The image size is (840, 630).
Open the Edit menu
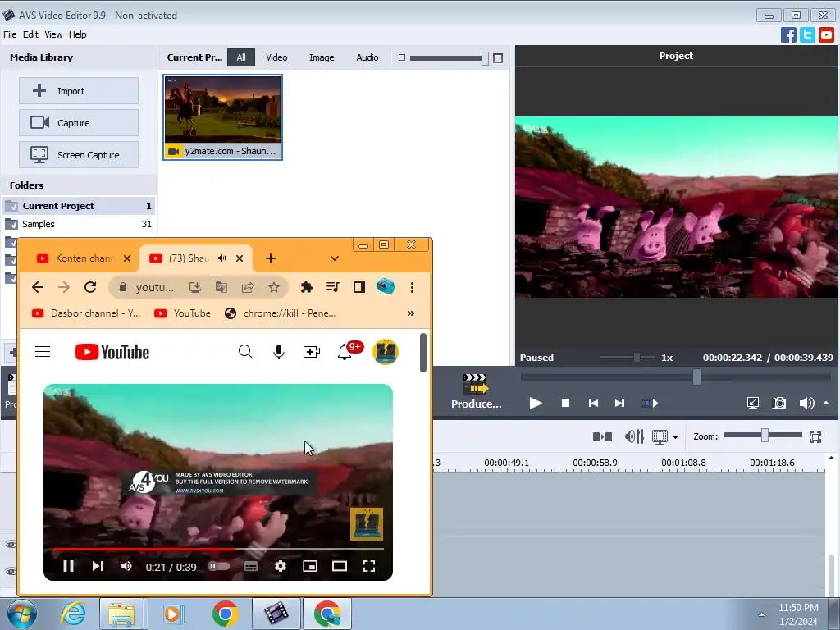pyautogui.click(x=30, y=34)
